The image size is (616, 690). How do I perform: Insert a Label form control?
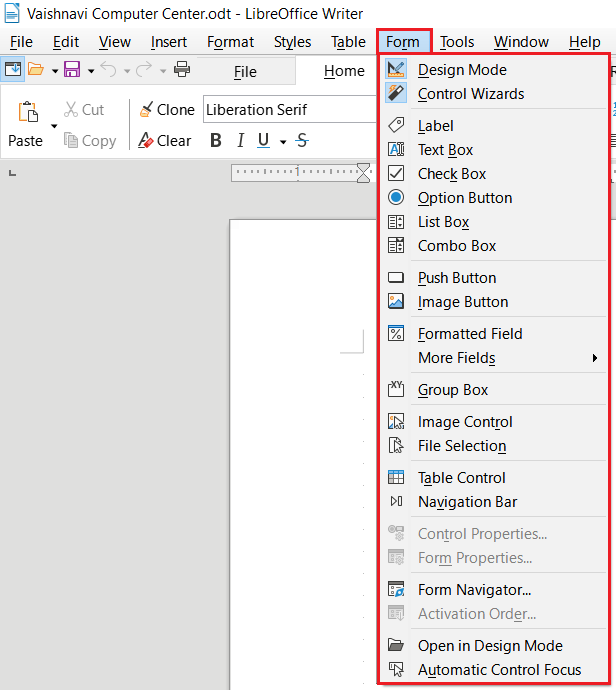pyautogui.click(x=493, y=126)
